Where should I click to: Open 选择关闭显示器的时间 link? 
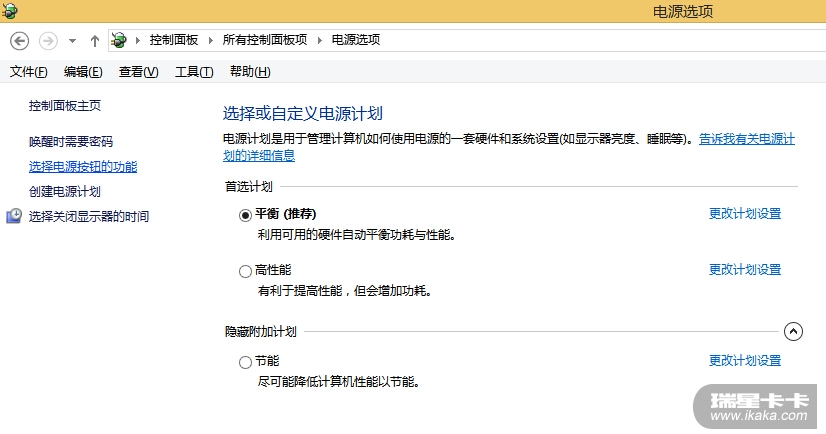89,216
